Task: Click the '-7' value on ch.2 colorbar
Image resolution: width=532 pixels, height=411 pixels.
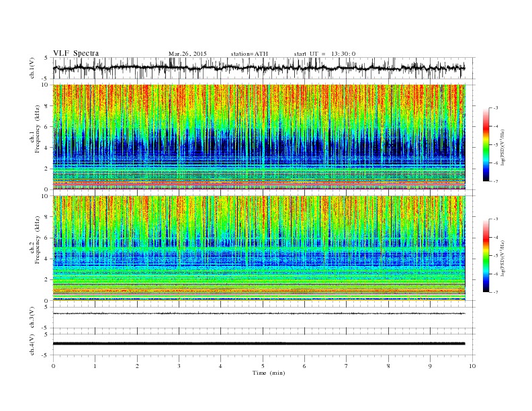Action: pyautogui.click(x=496, y=292)
